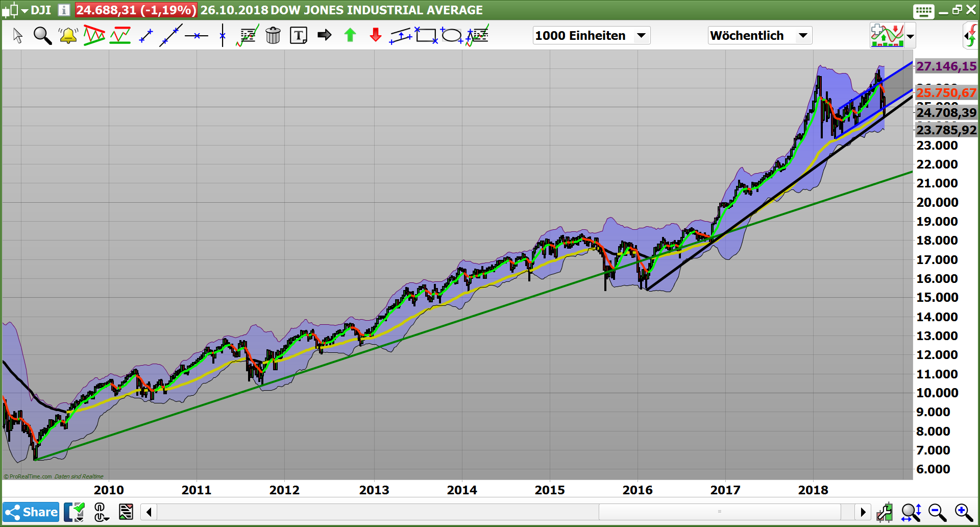Draw a line segment with the segment tool

pyautogui.click(x=146, y=36)
